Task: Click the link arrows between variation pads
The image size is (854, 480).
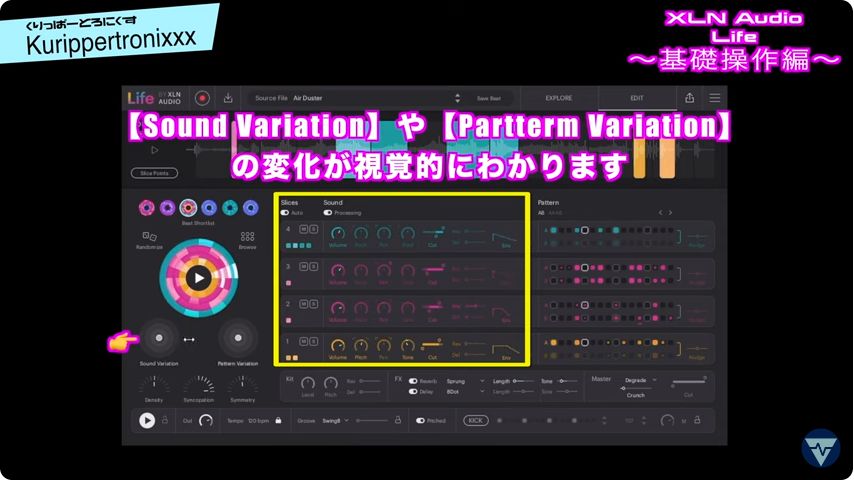Action: [x=189, y=339]
